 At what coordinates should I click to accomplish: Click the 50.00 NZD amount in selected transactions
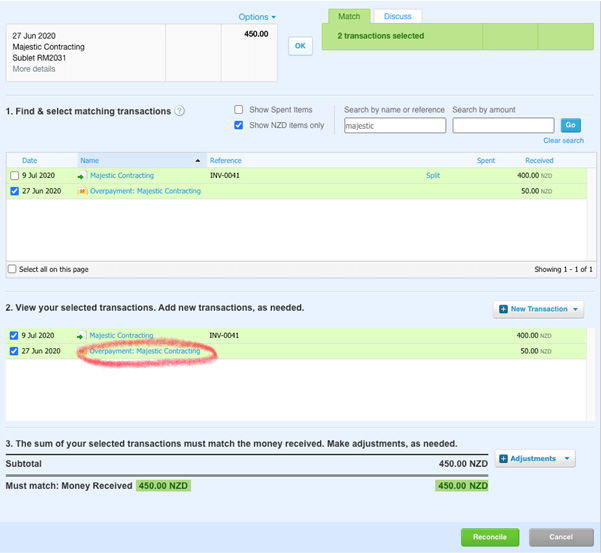click(x=536, y=351)
